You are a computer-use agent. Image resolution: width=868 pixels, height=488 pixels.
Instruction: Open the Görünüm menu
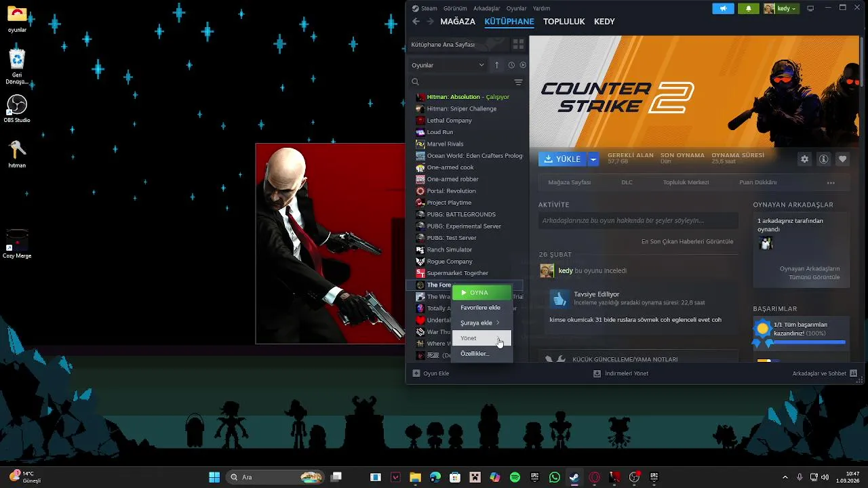455,9
